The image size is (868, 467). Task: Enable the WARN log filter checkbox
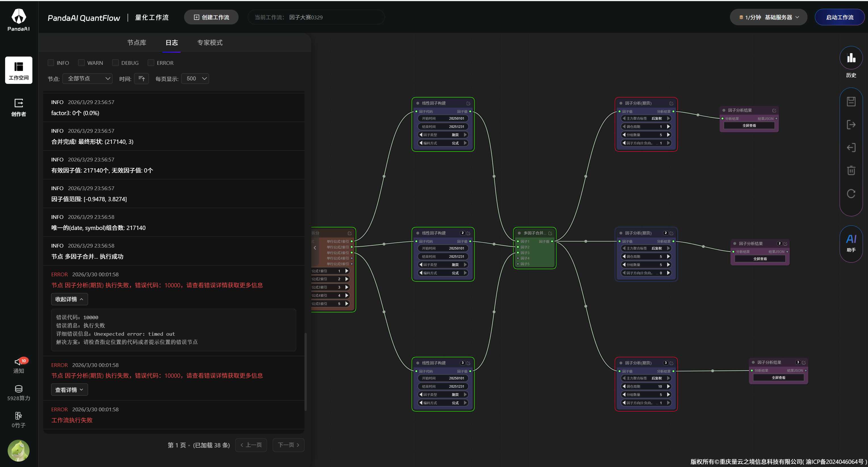coord(81,63)
